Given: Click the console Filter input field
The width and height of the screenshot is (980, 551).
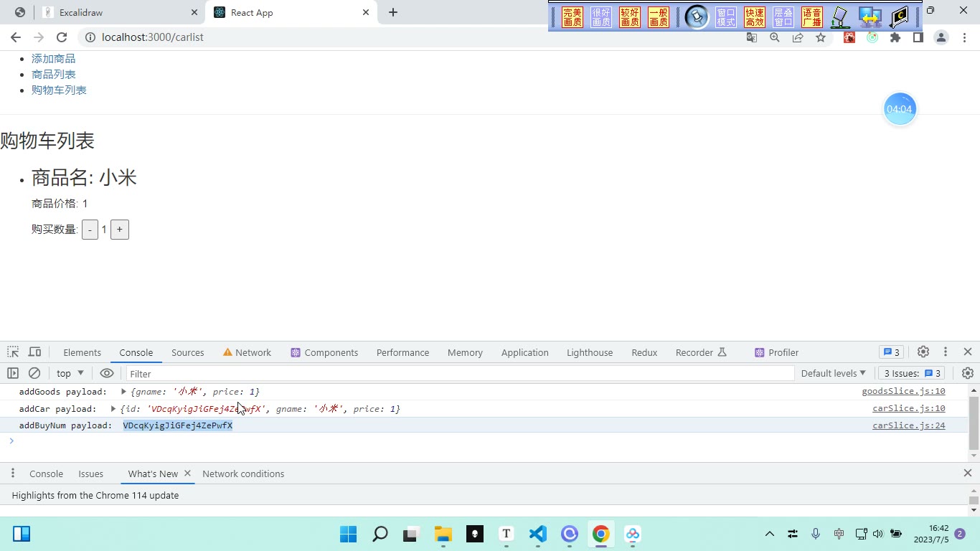Looking at the screenshot, I should click(x=461, y=373).
